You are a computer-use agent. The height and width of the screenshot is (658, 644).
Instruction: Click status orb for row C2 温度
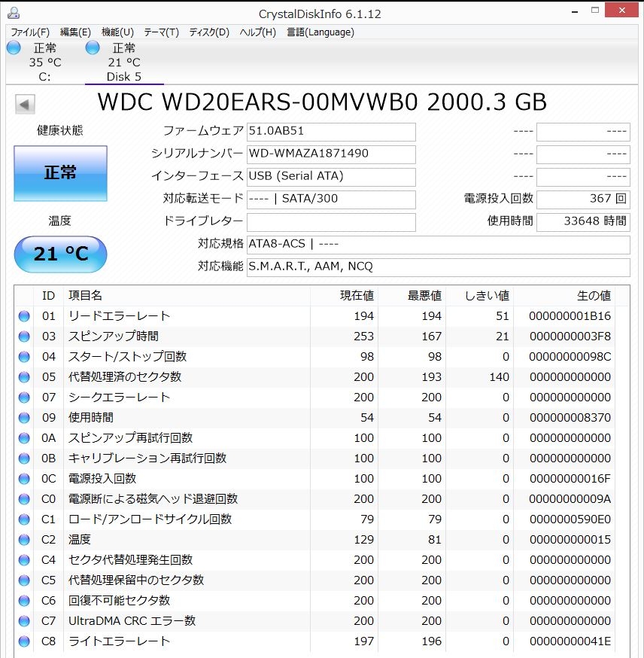coord(24,539)
